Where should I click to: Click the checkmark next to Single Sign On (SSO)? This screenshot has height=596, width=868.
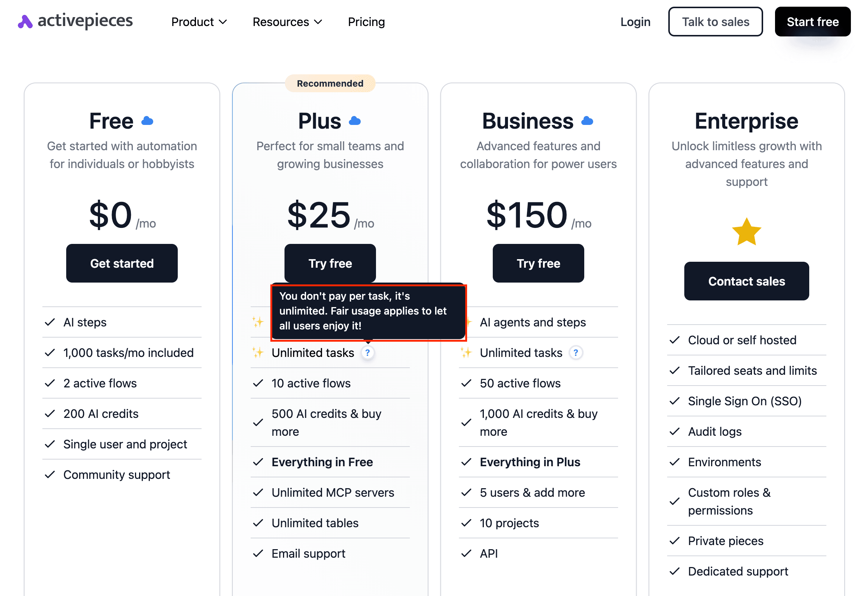(x=674, y=401)
